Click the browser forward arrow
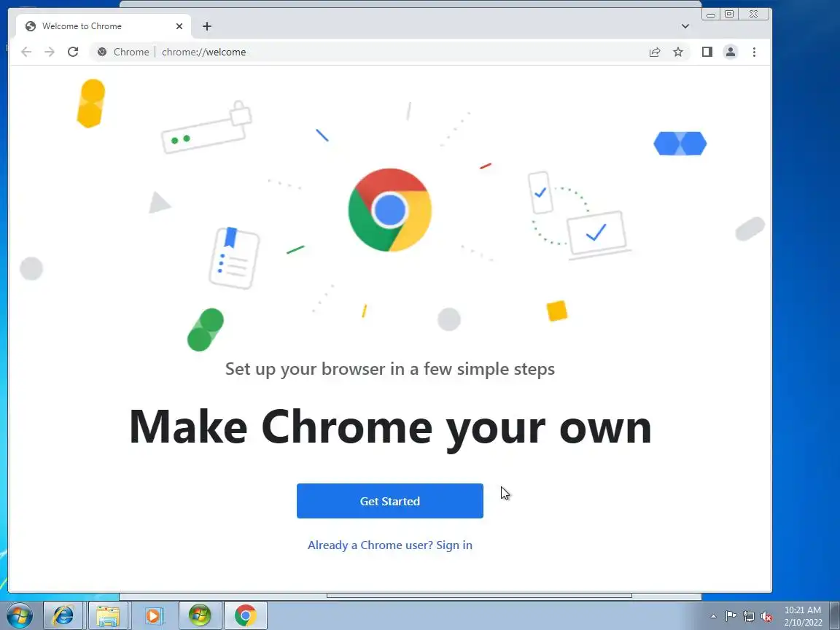This screenshot has height=630, width=840. point(50,52)
